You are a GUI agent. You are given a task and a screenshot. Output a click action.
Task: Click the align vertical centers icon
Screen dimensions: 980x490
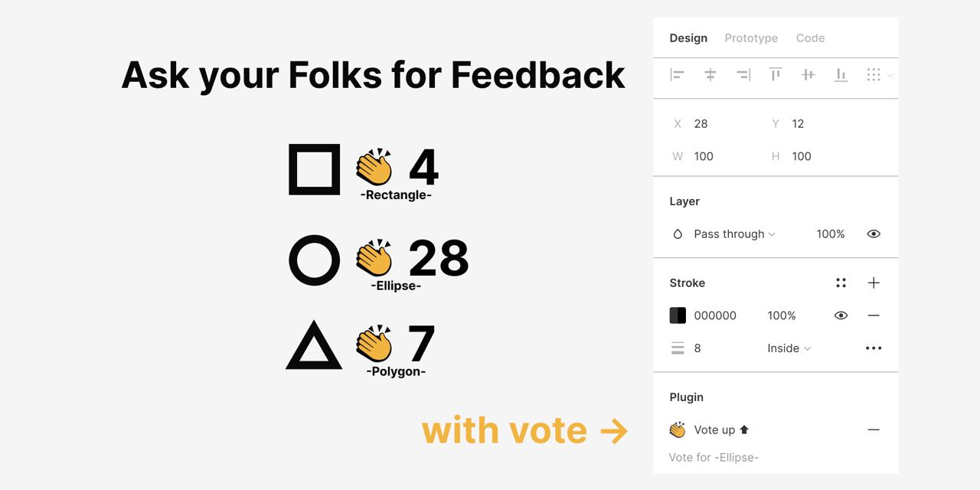808,74
